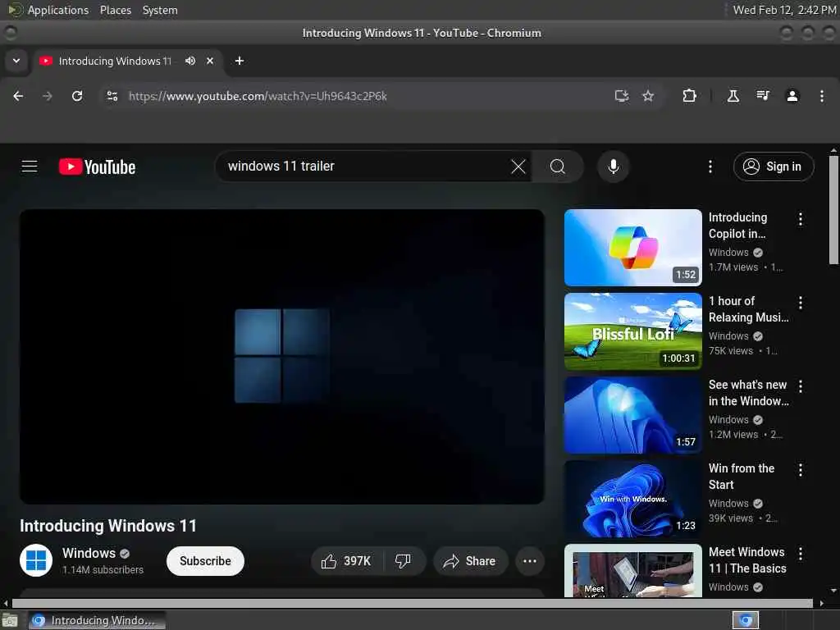This screenshot has height=630, width=840.
Task: Click the Copilot logo thumbnail
Action: pyautogui.click(x=632, y=248)
